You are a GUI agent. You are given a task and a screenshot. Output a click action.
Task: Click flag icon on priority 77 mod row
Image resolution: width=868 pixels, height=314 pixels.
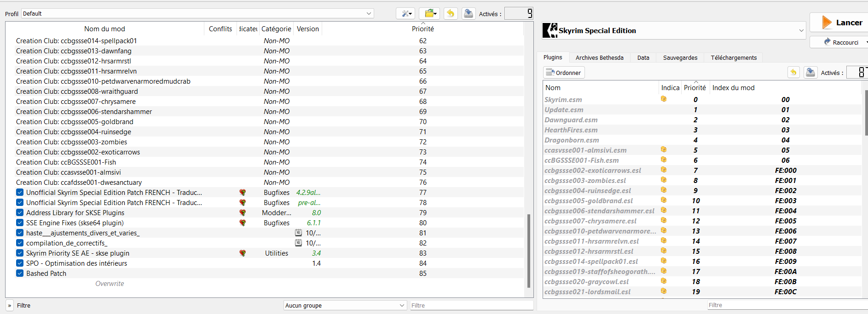(243, 193)
